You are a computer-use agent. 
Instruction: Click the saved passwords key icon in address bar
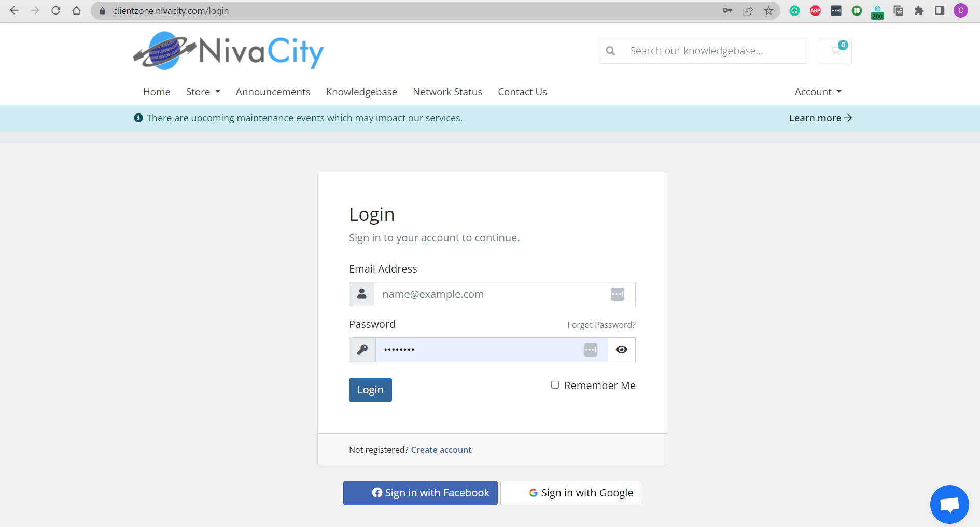click(727, 10)
